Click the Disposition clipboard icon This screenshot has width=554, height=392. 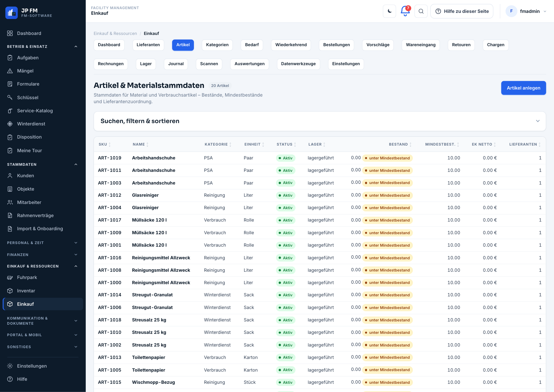[10, 137]
